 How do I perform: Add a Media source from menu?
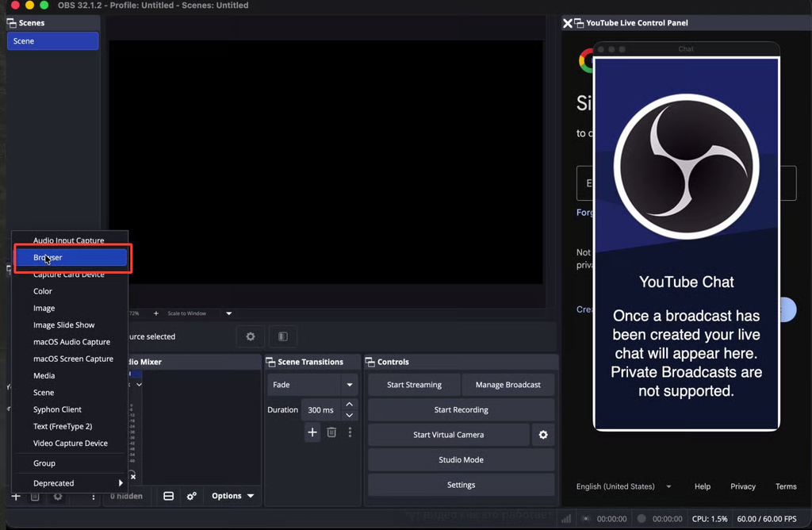coord(70,375)
